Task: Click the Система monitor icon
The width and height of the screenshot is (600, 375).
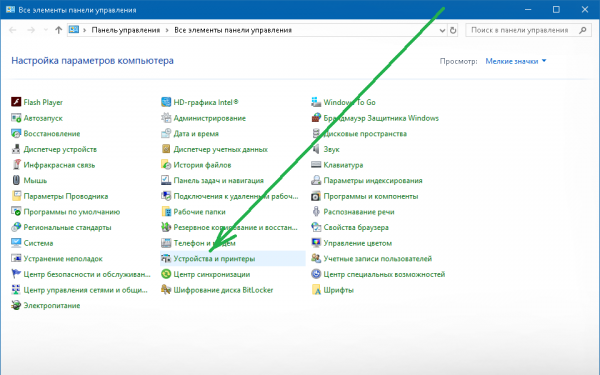Action: point(16,243)
